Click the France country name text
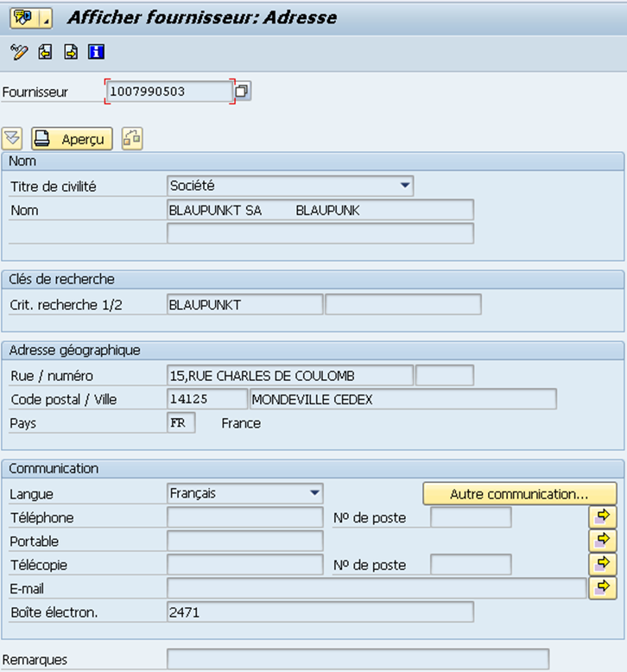Viewport: 627px width, 672px height. pos(241,423)
